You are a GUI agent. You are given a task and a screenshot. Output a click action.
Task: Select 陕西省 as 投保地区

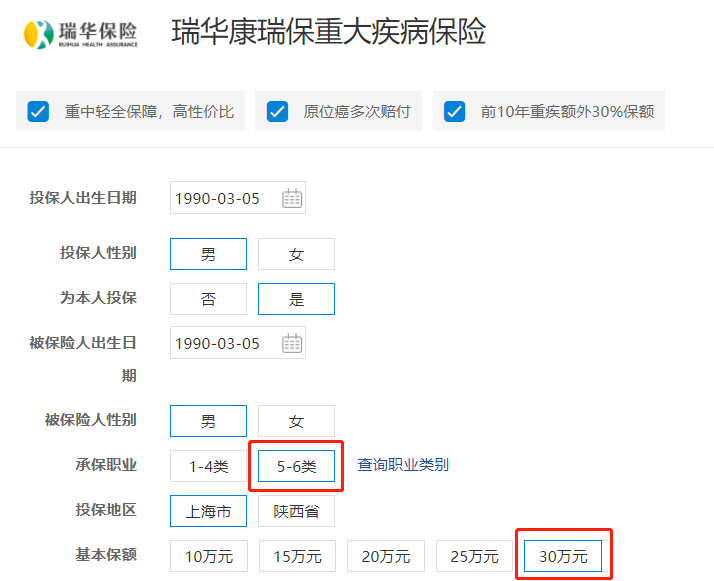pyautogui.click(x=296, y=511)
